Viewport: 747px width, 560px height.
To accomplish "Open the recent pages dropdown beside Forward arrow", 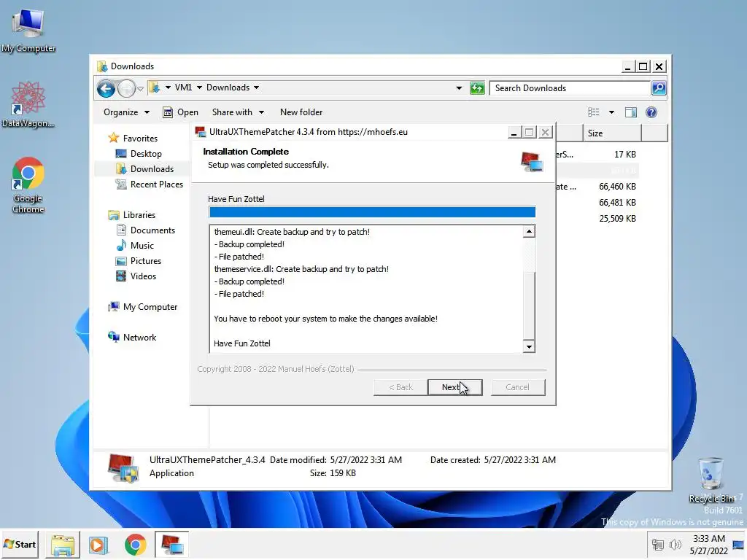I will (x=141, y=88).
